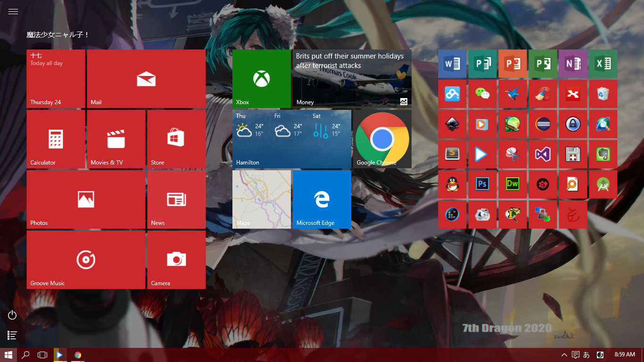Launch the Groove Music tile
644x362 pixels.
(86, 260)
